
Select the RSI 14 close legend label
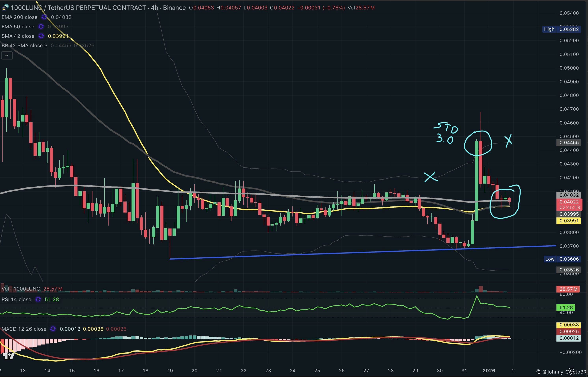coord(16,299)
